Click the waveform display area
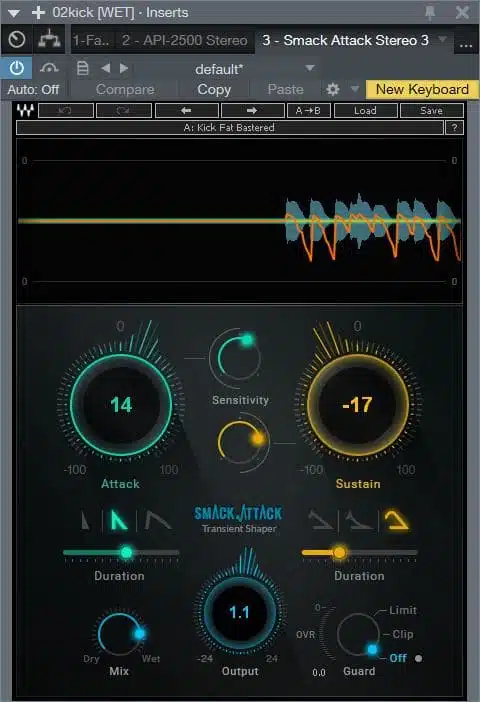This screenshot has height=702, width=480. pos(240,221)
